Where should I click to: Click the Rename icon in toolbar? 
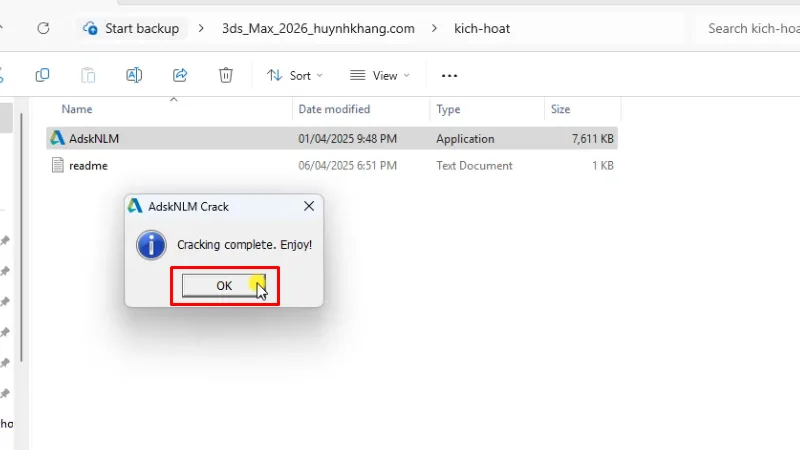(x=134, y=75)
